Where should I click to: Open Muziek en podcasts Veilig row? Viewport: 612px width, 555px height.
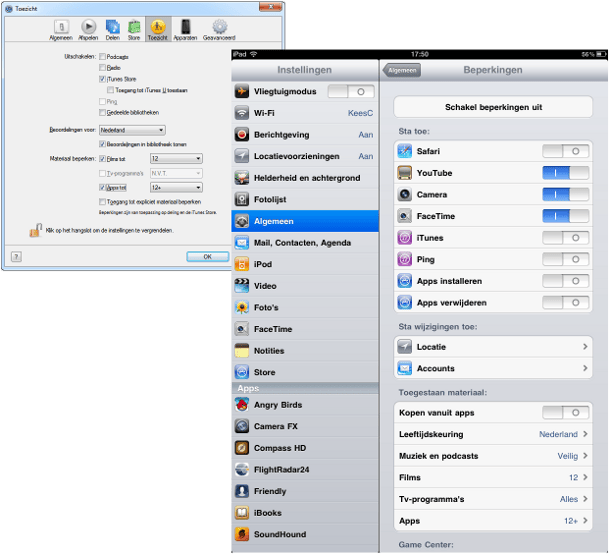493,456
